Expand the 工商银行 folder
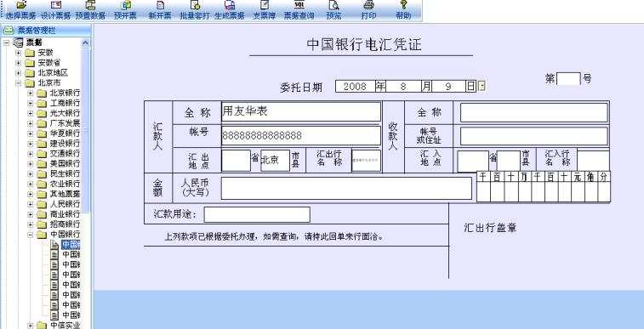 pos(31,103)
